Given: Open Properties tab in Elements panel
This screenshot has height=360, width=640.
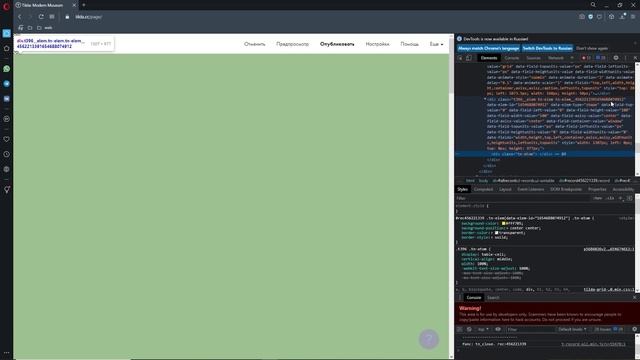Looking at the screenshot, I should [597, 189].
